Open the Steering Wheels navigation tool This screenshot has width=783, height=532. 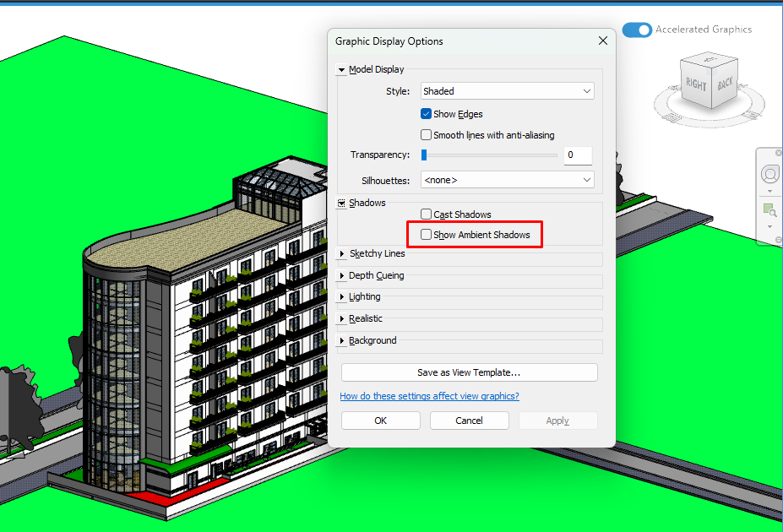[x=770, y=174]
